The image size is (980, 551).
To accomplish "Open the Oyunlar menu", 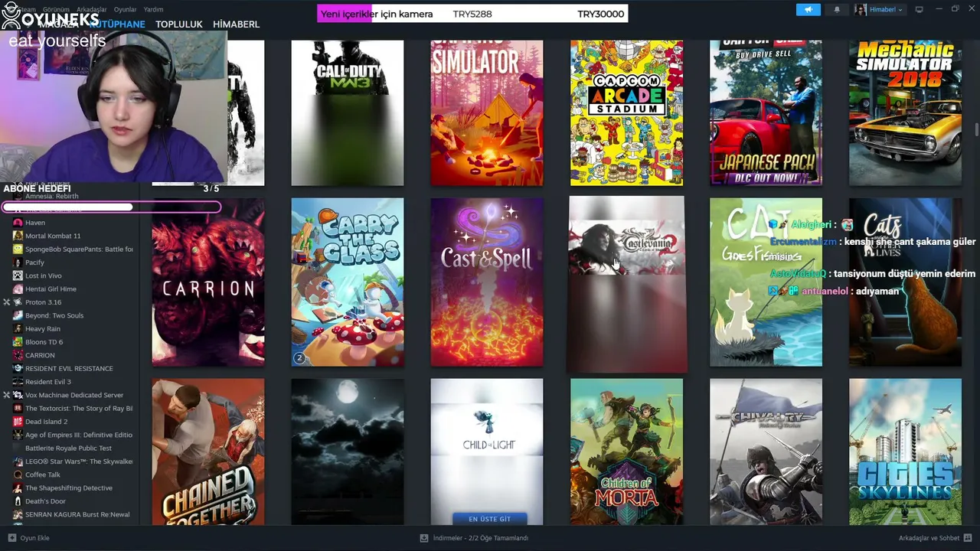I will click(x=126, y=9).
